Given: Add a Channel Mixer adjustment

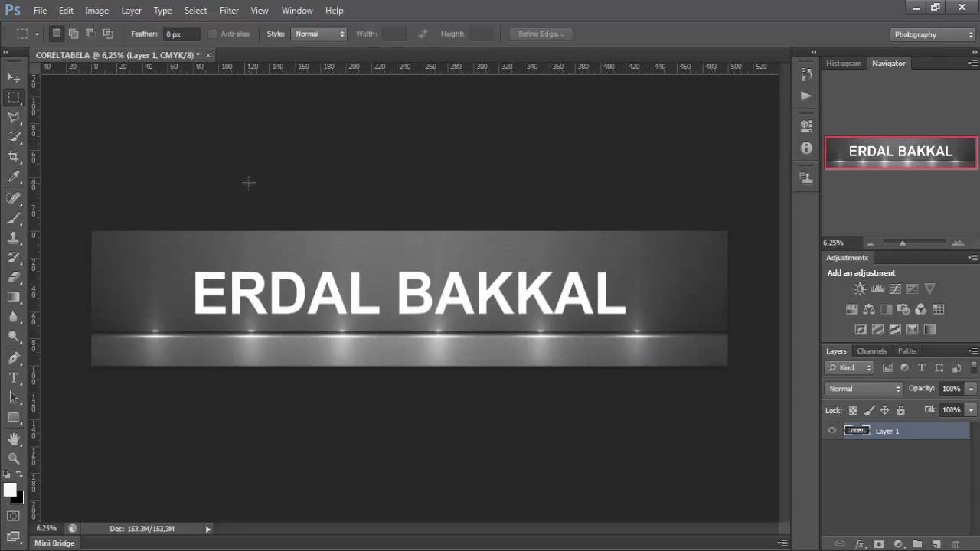Looking at the screenshot, I should tap(921, 309).
